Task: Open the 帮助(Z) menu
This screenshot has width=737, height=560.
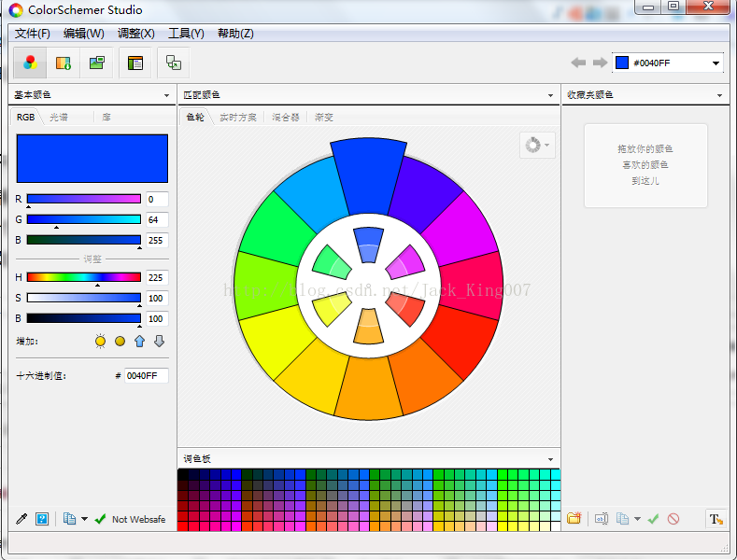Action: tap(235, 34)
